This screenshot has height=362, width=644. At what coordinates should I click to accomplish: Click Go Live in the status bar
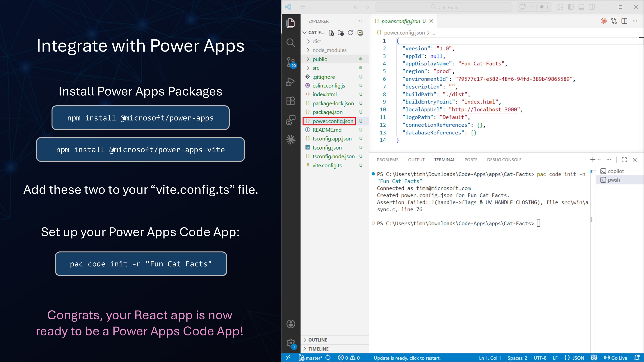click(616, 358)
